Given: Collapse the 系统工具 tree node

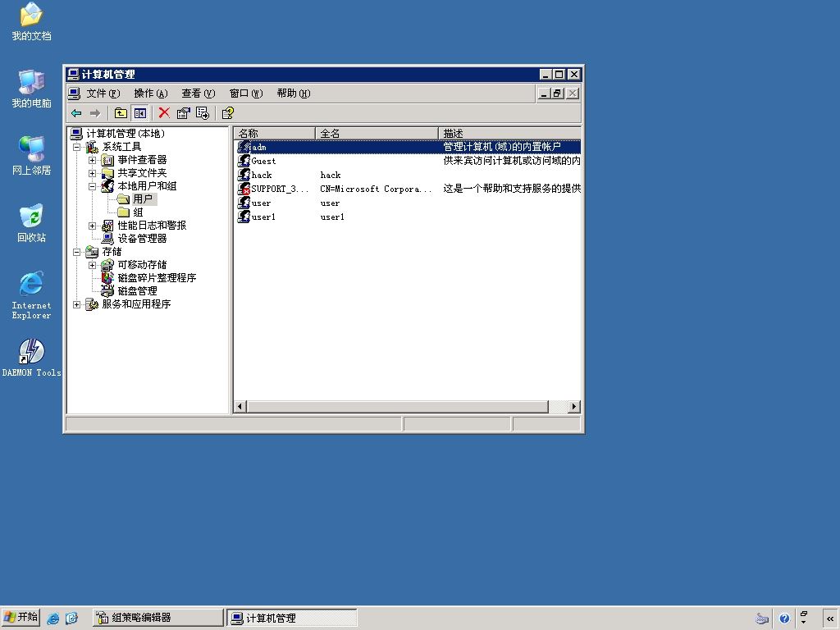Looking at the screenshot, I should point(76,147).
